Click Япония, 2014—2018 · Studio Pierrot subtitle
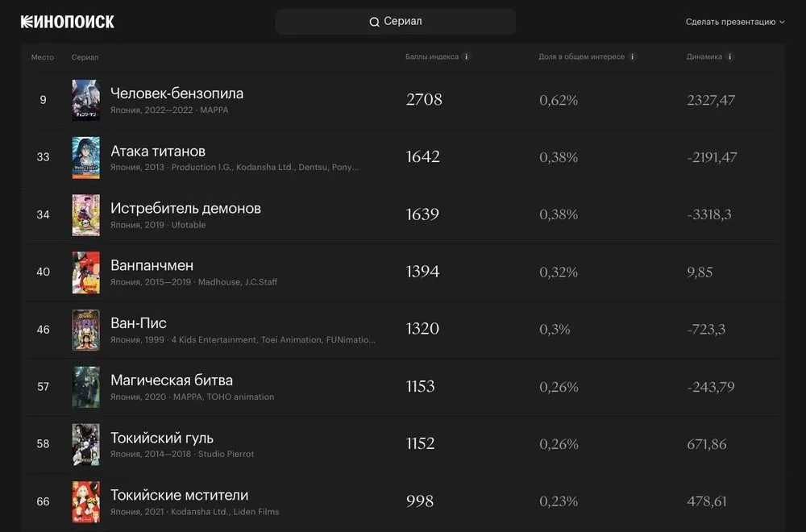This screenshot has width=806, height=532. 182,454
